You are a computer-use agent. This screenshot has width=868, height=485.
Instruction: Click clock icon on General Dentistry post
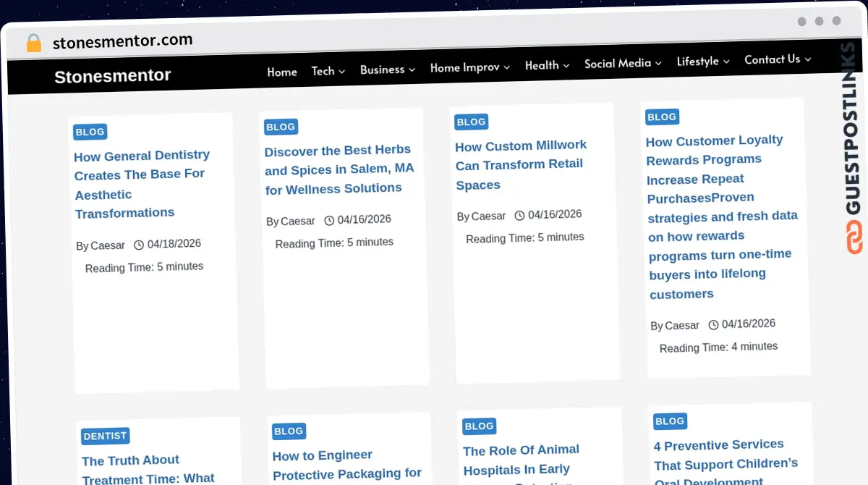tap(139, 245)
